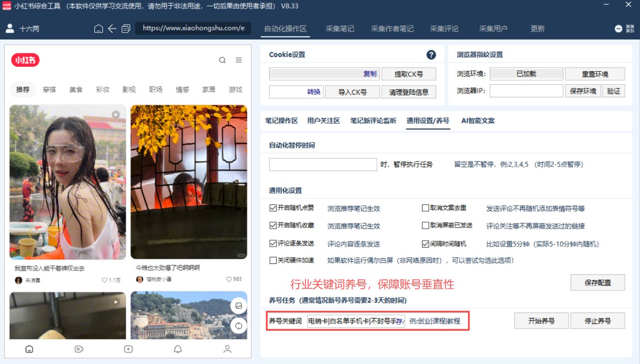
Task: Like the note with the 1.1万 heart
Action: coord(105,280)
